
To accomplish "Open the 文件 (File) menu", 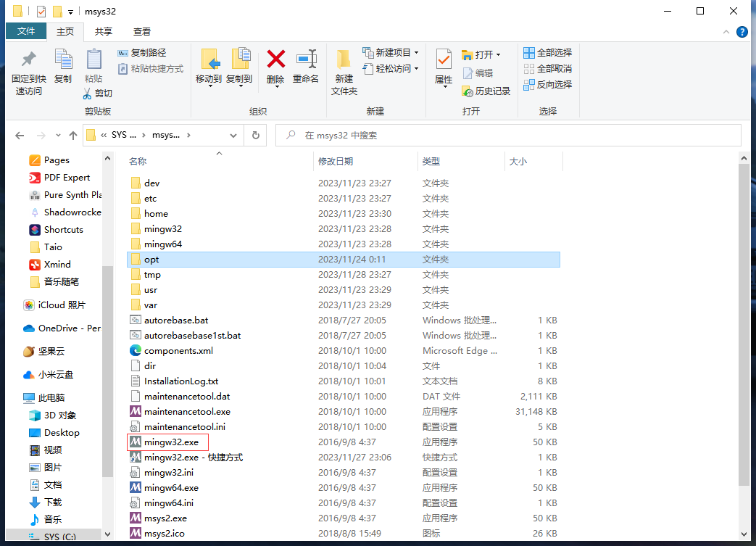I will click(26, 31).
